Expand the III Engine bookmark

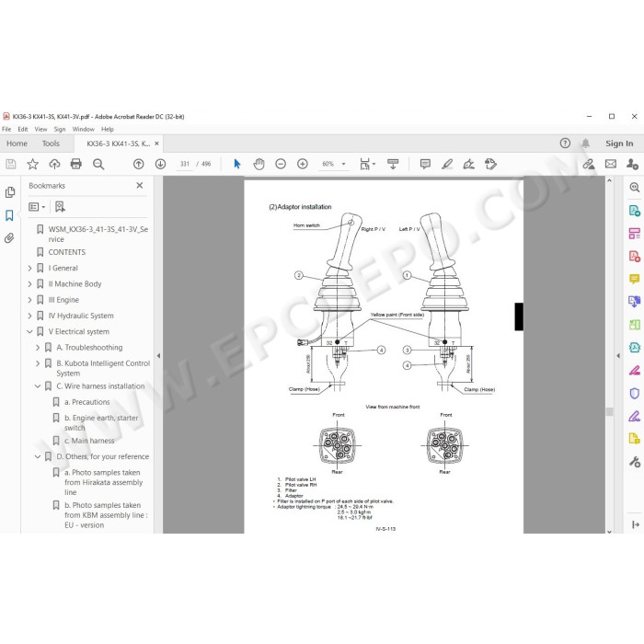29,300
